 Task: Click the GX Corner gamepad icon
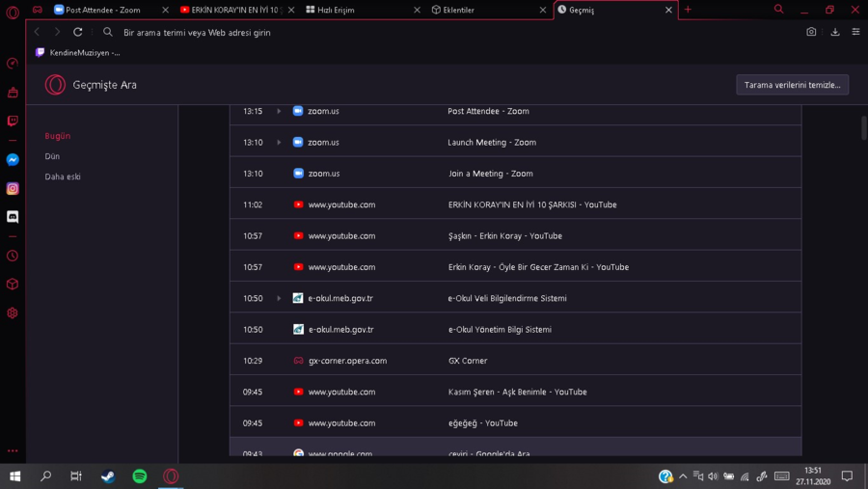click(x=37, y=10)
